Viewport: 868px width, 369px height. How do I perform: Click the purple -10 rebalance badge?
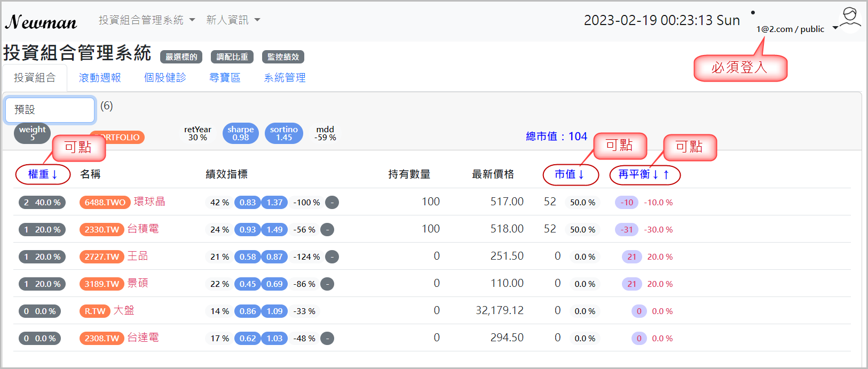coord(627,203)
